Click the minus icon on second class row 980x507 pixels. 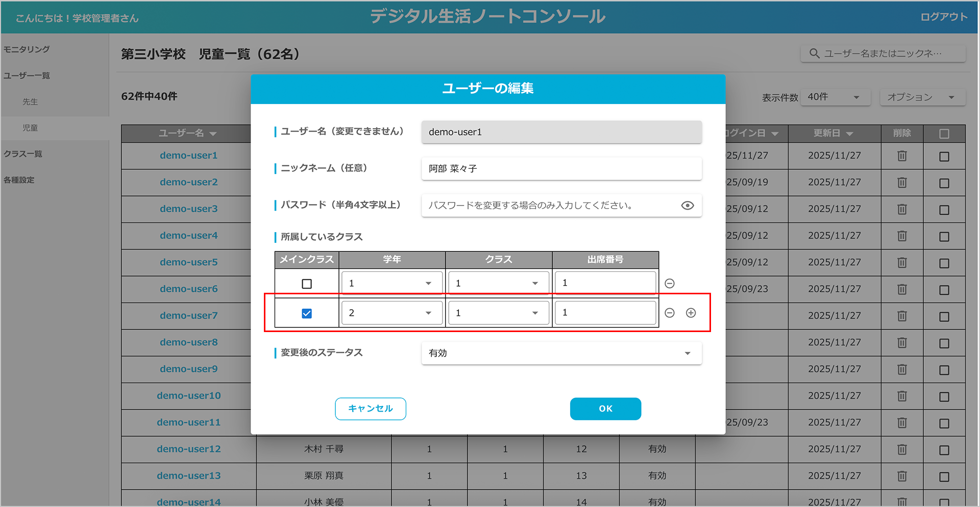670,313
